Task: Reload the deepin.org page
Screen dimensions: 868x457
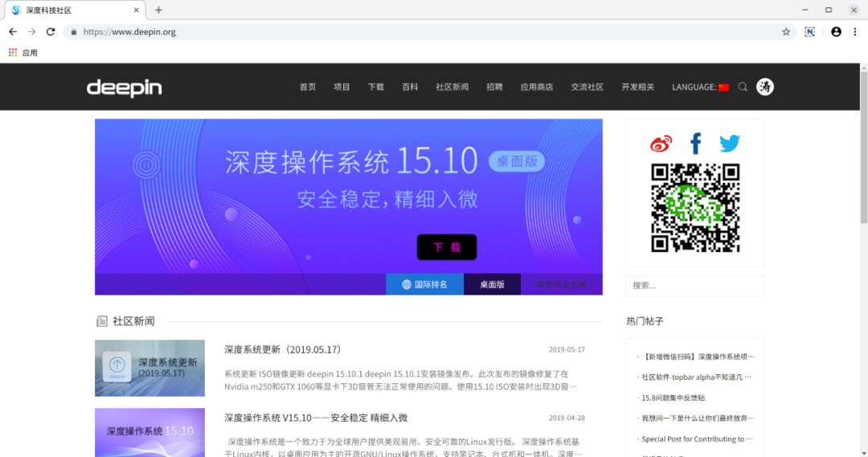Action: coord(51,31)
